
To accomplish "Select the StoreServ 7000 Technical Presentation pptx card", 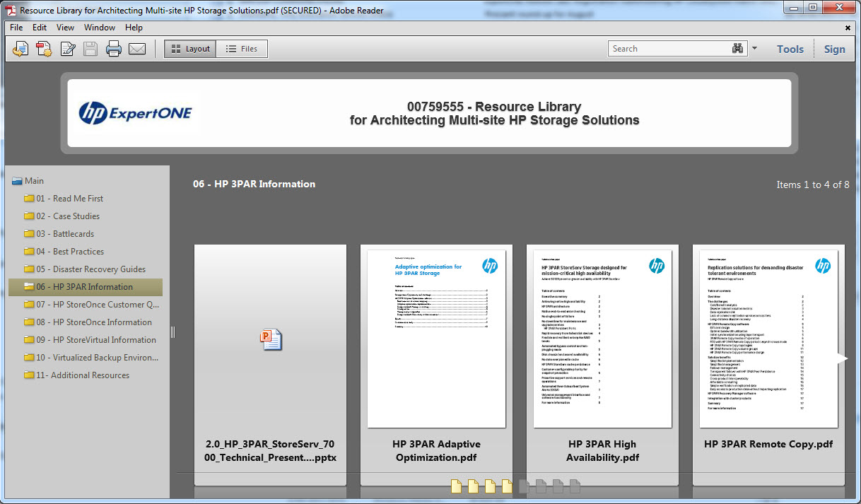I will coord(271,365).
